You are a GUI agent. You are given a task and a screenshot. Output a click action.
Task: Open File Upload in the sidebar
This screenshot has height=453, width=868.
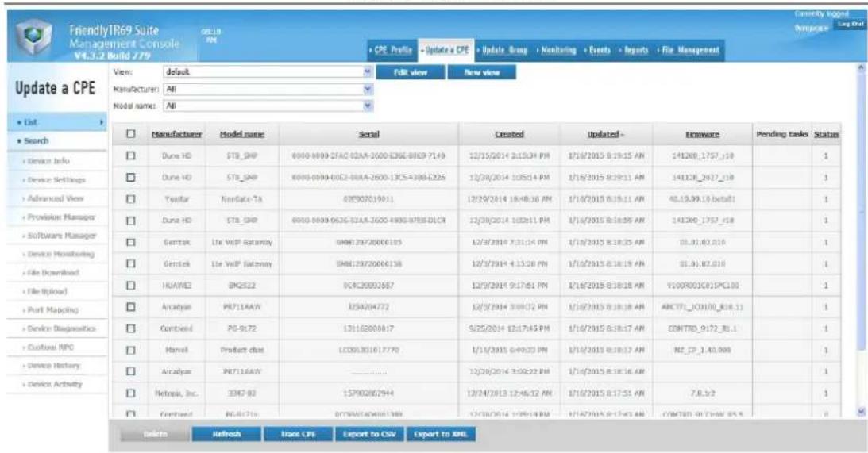point(47,291)
